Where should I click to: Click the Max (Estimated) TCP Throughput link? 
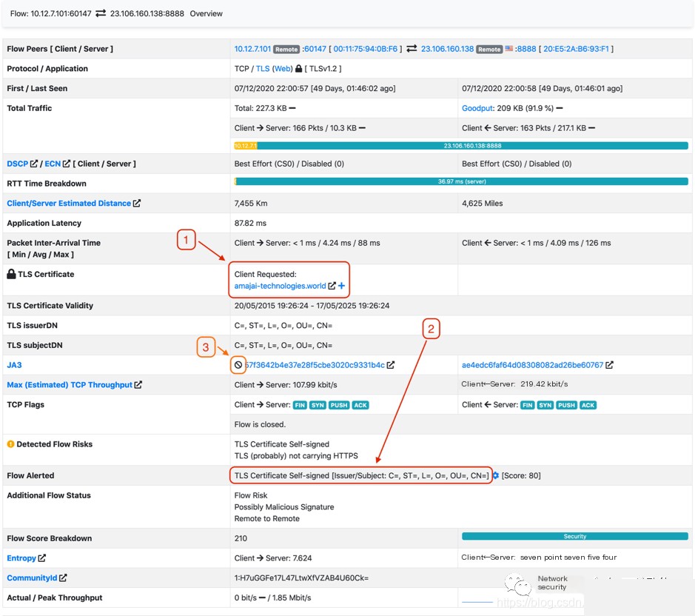point(70,385)
